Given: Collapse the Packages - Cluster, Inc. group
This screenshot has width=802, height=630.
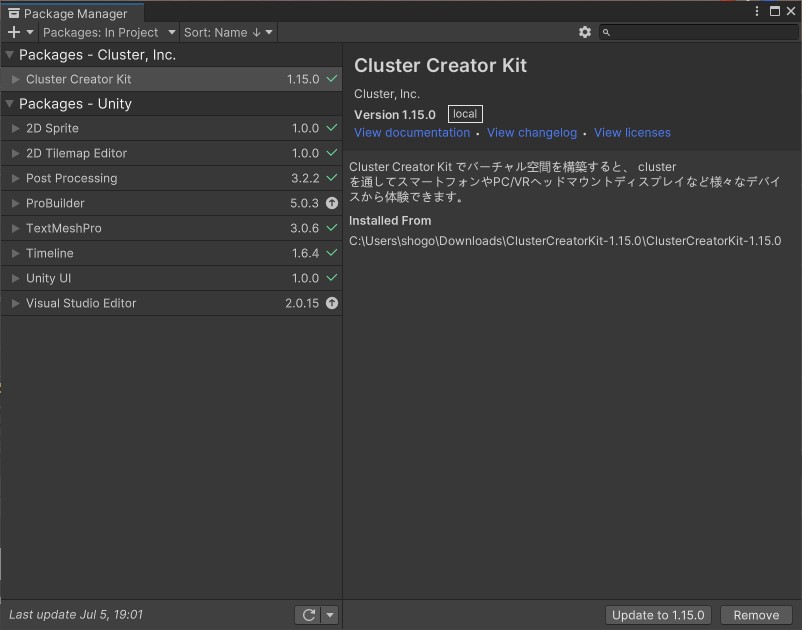Looking at the screenshot, I should click(10, 55).
